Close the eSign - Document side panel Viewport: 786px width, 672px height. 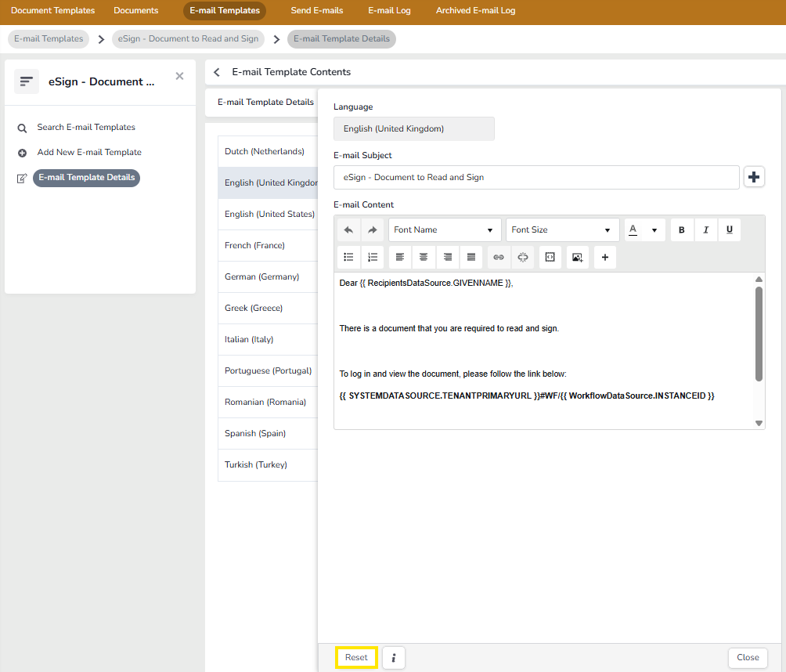coord(179,76)
